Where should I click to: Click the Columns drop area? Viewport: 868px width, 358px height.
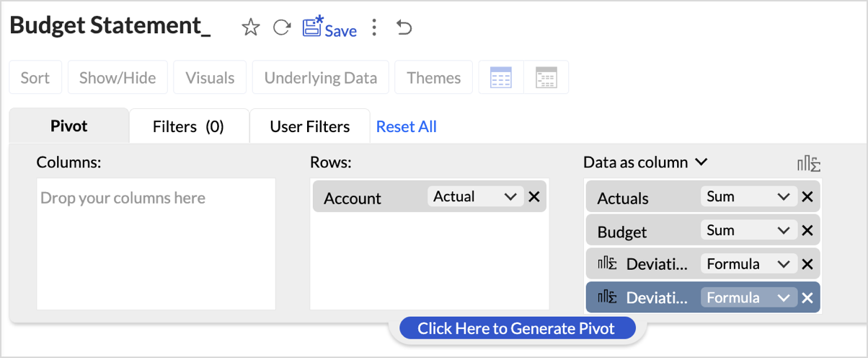[156, 244]
